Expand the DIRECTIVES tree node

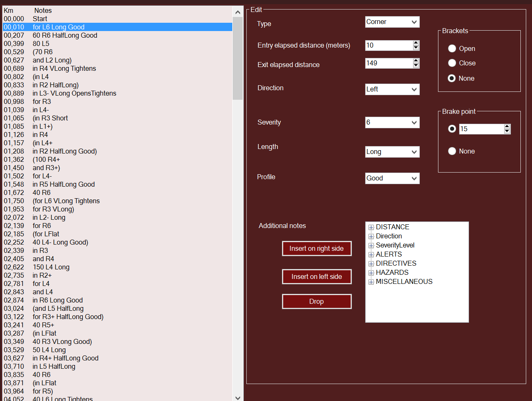371,264
